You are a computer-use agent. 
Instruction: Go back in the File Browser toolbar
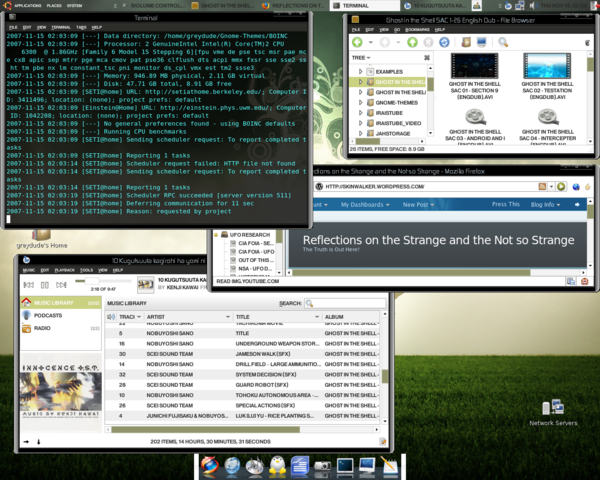pos(357,42)
